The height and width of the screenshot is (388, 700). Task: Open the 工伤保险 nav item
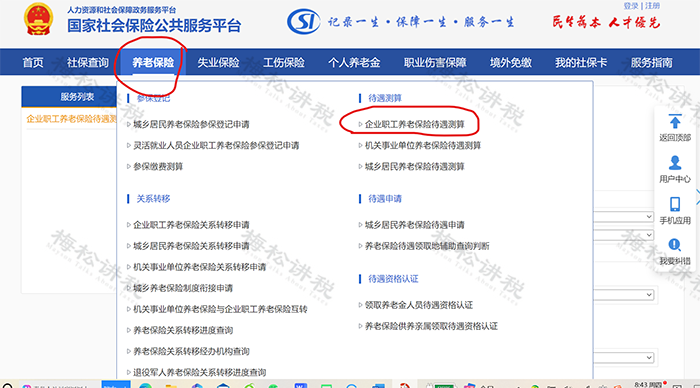click(x=284, y=63)
